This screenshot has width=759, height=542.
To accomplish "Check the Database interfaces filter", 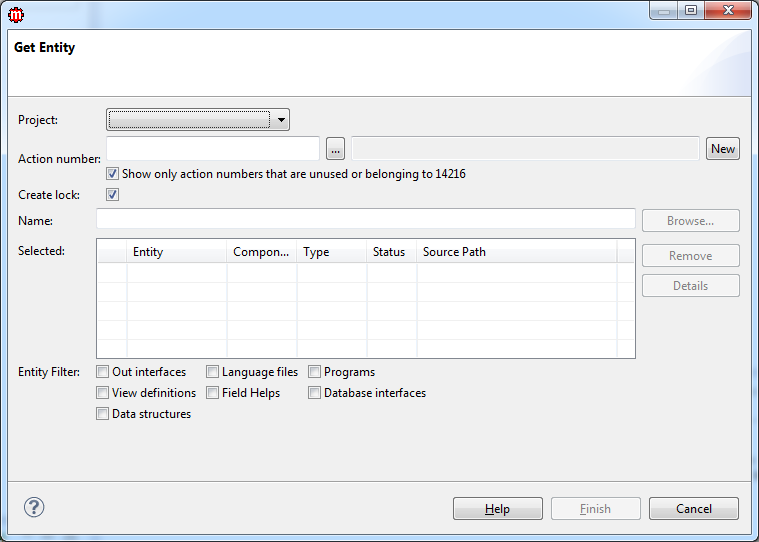I will click(x=315, y=393).
